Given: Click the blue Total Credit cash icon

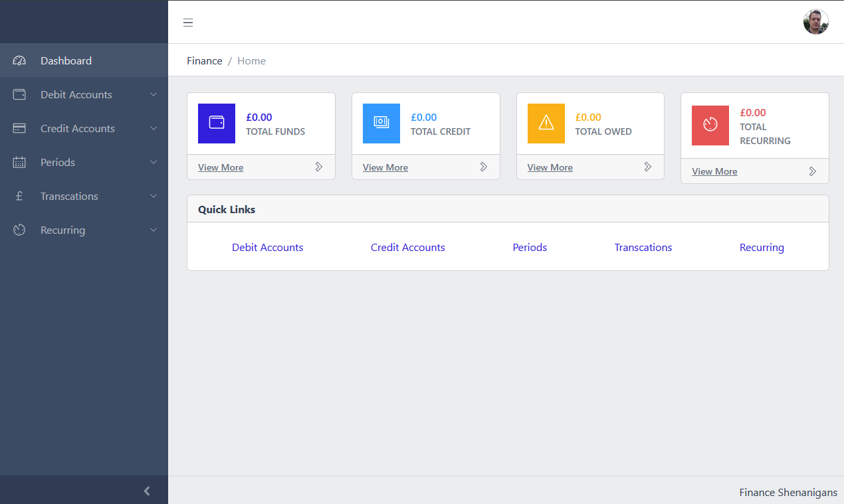Looking at the screenshot, I should click(x=381, y=124).
